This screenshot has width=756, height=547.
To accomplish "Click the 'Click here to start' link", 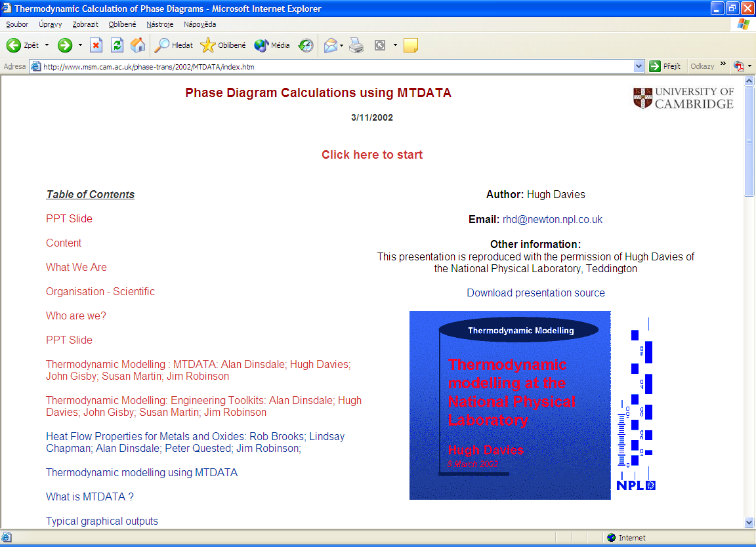I will tap(371, 155).
